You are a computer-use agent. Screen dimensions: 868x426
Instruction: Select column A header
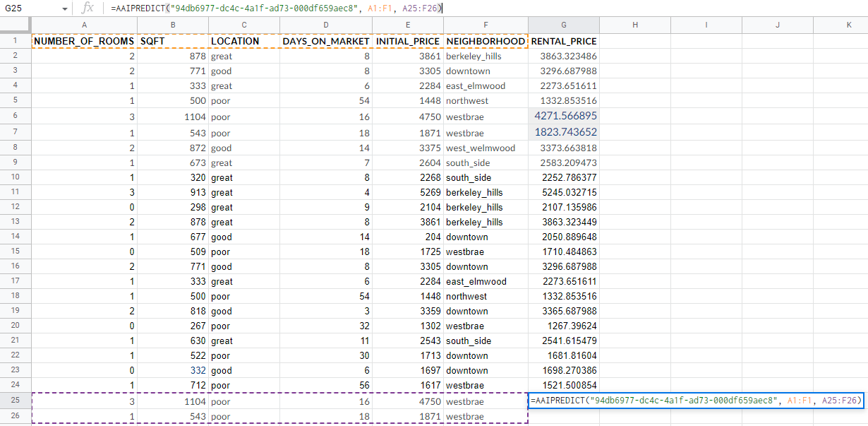(85, 25)
